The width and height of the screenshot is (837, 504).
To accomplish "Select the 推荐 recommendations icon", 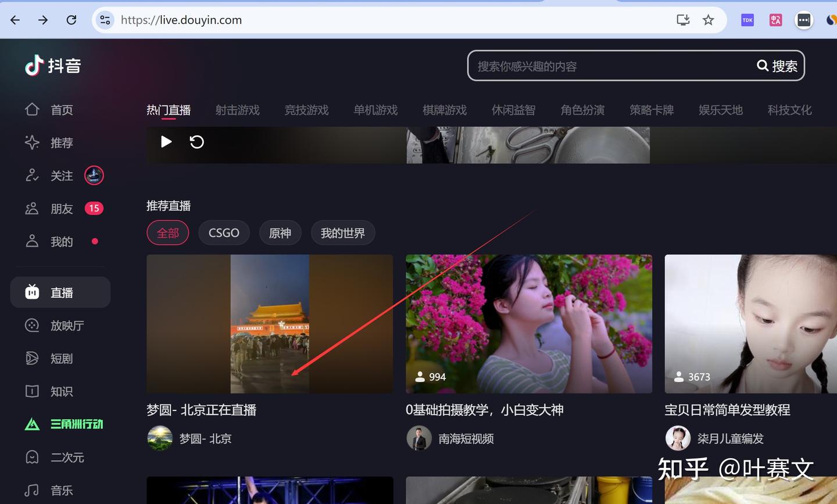I will (32, 142).
